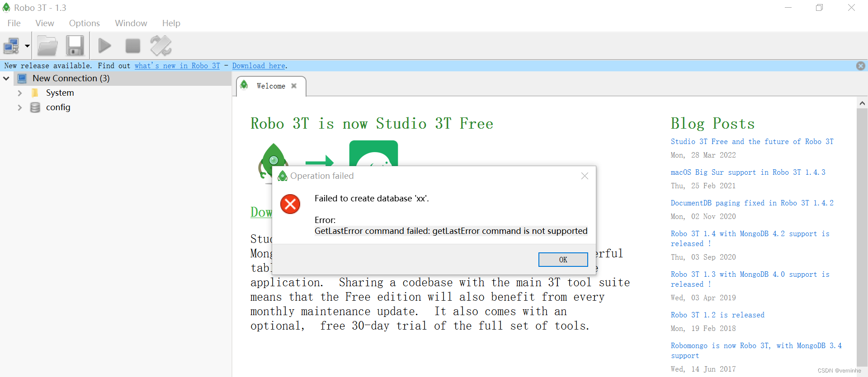Screen dimensions: 868x377
Task: Open Studio 3T Free and future blog post
Action: [x=752, y=142]
